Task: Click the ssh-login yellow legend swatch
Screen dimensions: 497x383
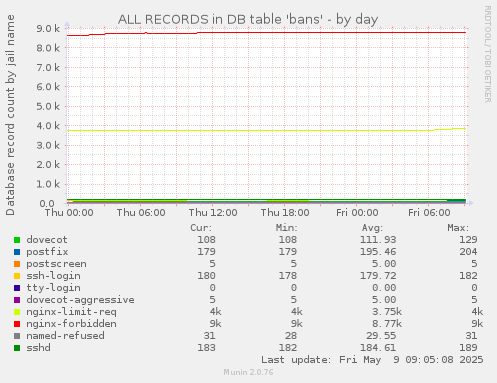Action: 17,276
